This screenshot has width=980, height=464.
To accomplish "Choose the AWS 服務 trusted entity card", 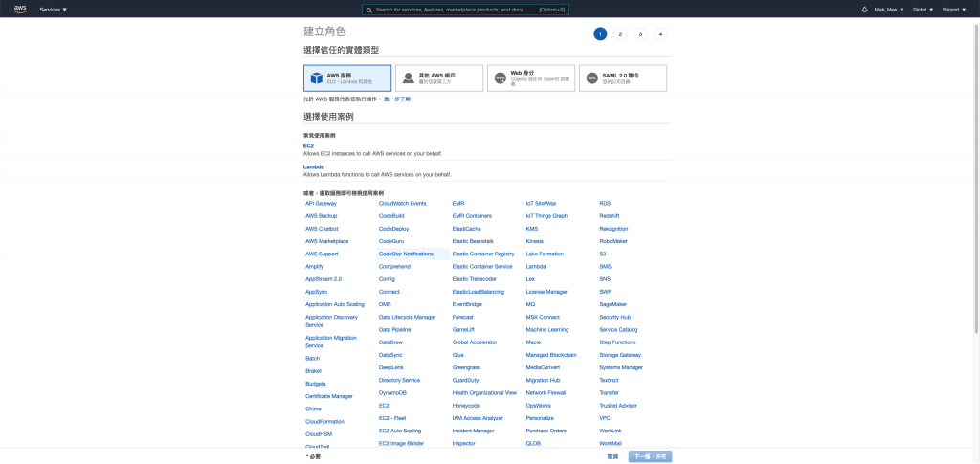I will click(347, 78).
